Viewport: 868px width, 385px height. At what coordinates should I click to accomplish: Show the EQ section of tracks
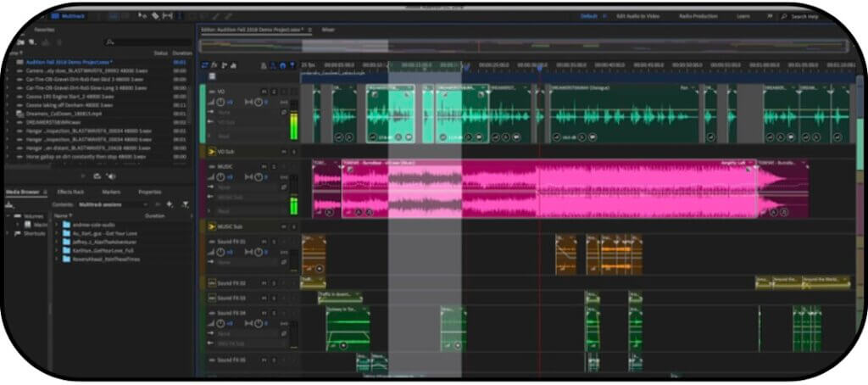[x=234, y=64]
